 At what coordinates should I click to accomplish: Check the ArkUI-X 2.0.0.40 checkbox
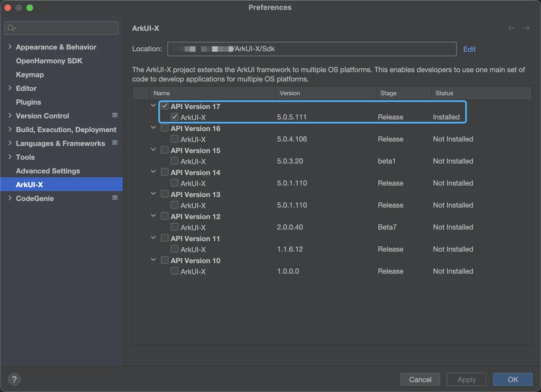tap(175, 227)
